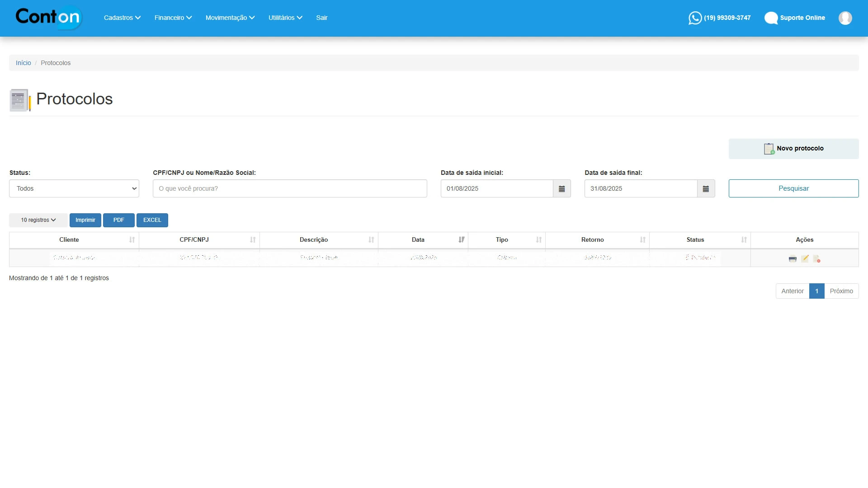Click the WhatsApp phone number icon
This screenshot has width=868, height=488.
coord(695,18)
